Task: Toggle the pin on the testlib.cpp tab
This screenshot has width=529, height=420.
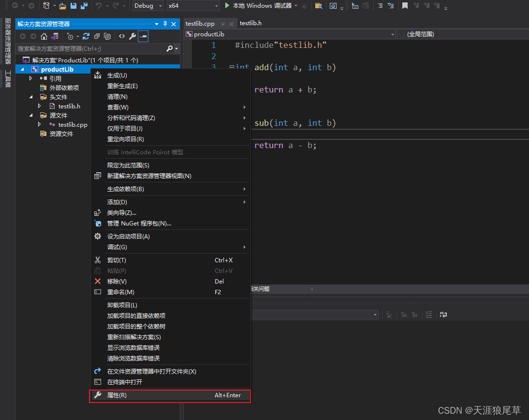Action: (x=222, y=24)
